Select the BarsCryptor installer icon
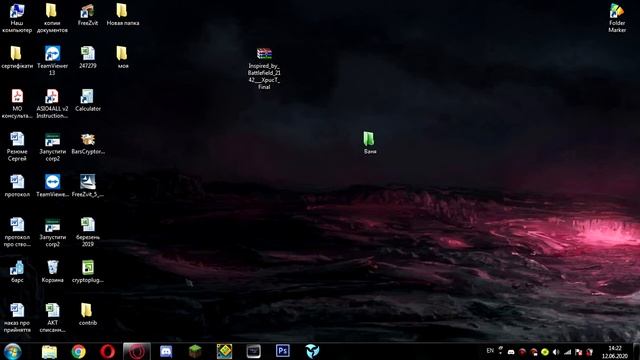 pyautogui.click(x=87, y=143)
